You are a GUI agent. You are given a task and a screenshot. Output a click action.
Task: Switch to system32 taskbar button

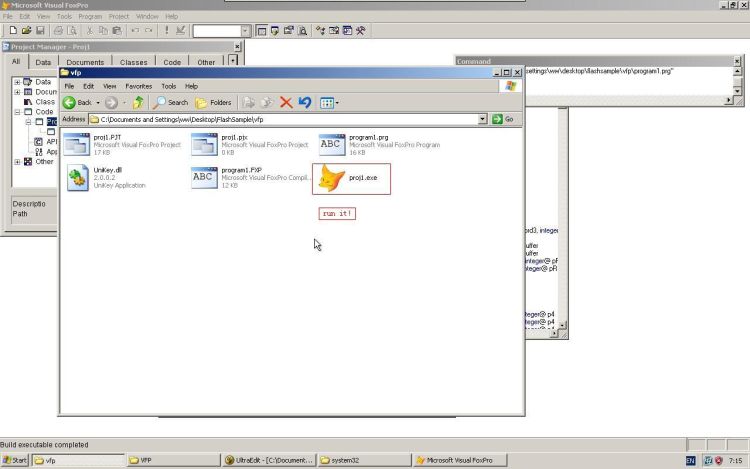click(x=364, y=460)
